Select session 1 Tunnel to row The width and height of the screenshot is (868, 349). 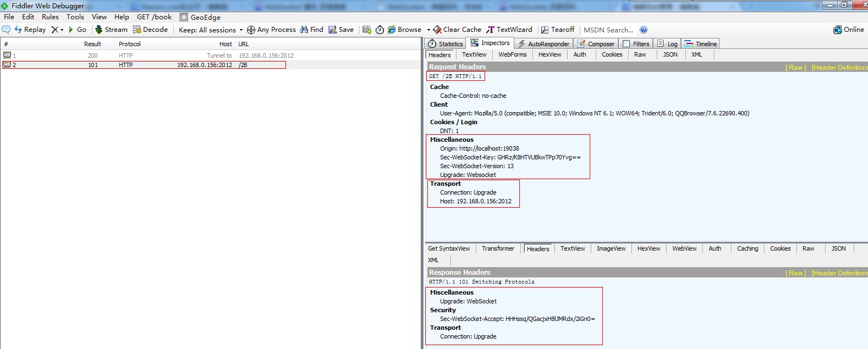pyautogui.click(x=211, y=56)
